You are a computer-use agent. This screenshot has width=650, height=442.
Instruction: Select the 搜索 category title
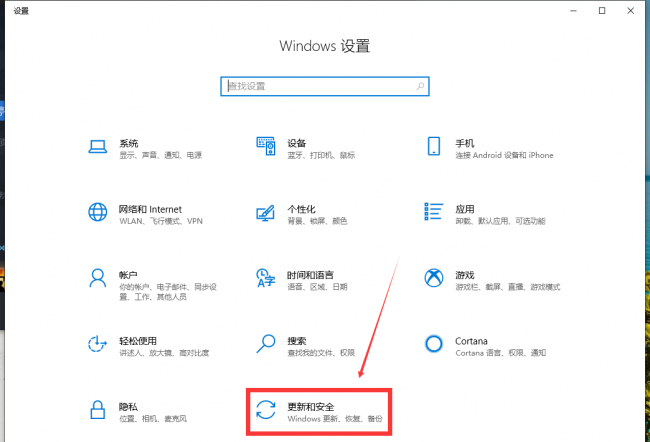pyautogui.click(x=297, y=341)
